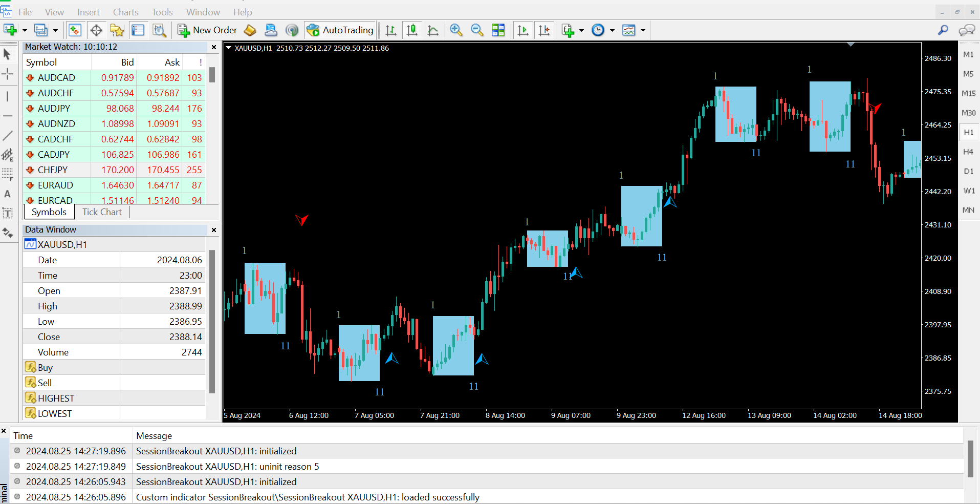Image resolution: width=980 pixels, height=504 pixels.
Task: Toggle the Terminal panel
Action: pyautogui.click(x=138, y=30)
